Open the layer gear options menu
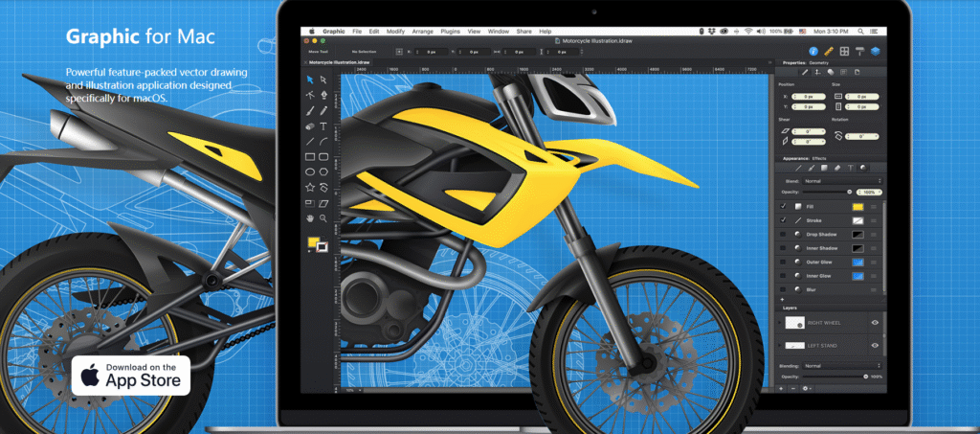 tap(807, 388)
